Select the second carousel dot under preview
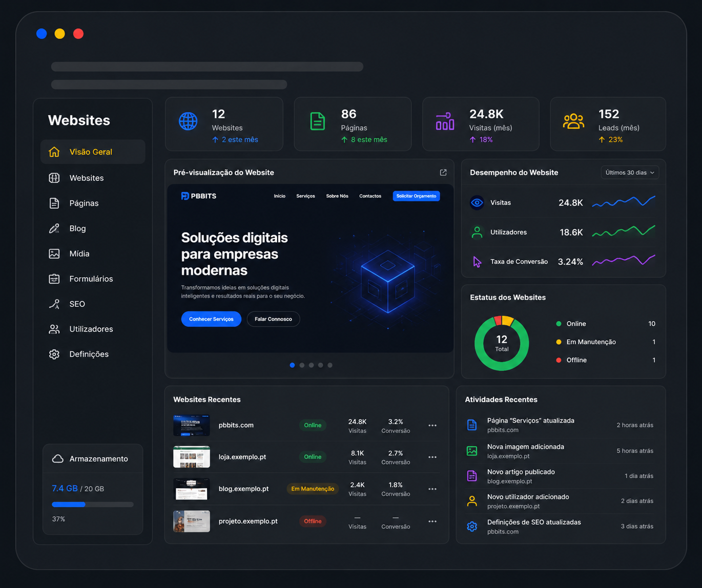The image size is (702, 588). [x=302, y=365]
